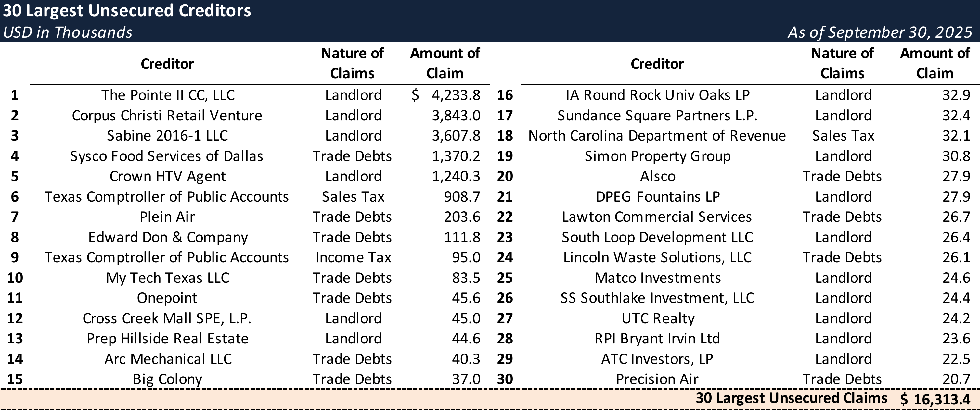Select "30 Largest Unsecured Claims" total label
The image size is (980, 410).
(x=791, y=398)
